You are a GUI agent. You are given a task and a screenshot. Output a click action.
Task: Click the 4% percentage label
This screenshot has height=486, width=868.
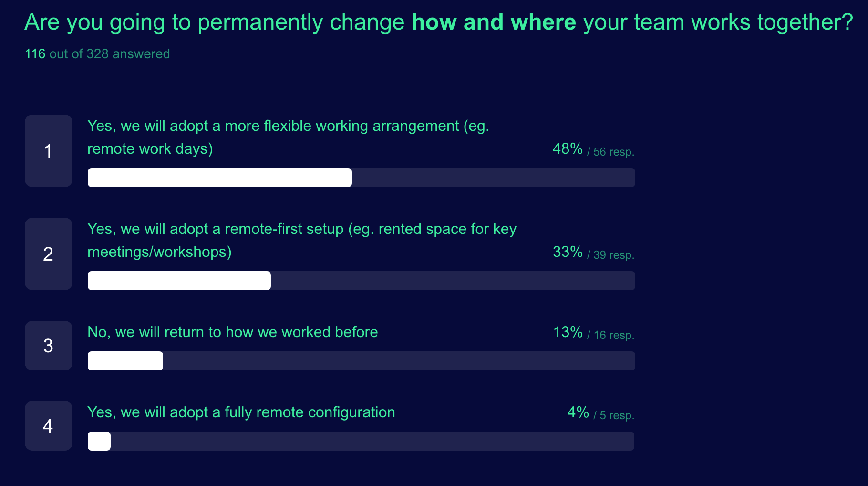(578, 412)
